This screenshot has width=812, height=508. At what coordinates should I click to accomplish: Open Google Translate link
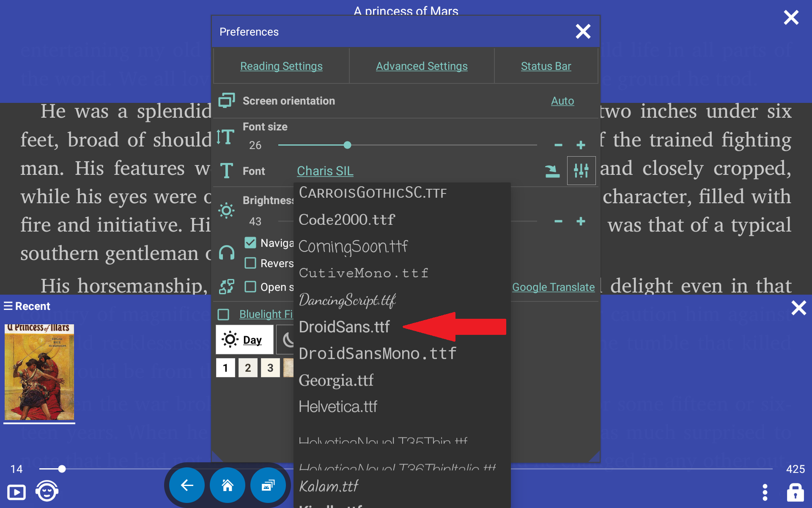click(553, 287)
